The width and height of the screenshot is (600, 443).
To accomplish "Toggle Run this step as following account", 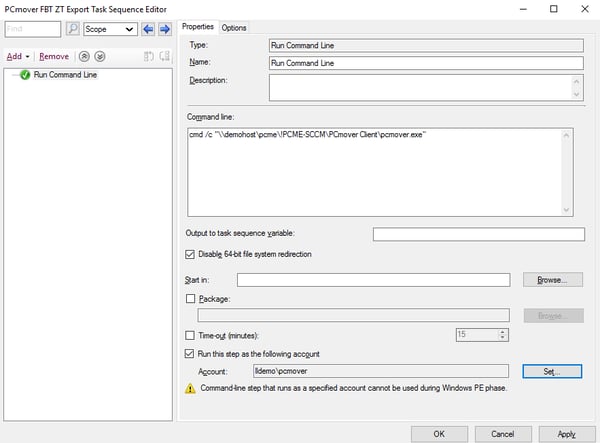I will pyautogui.click(x=189, y=354).
